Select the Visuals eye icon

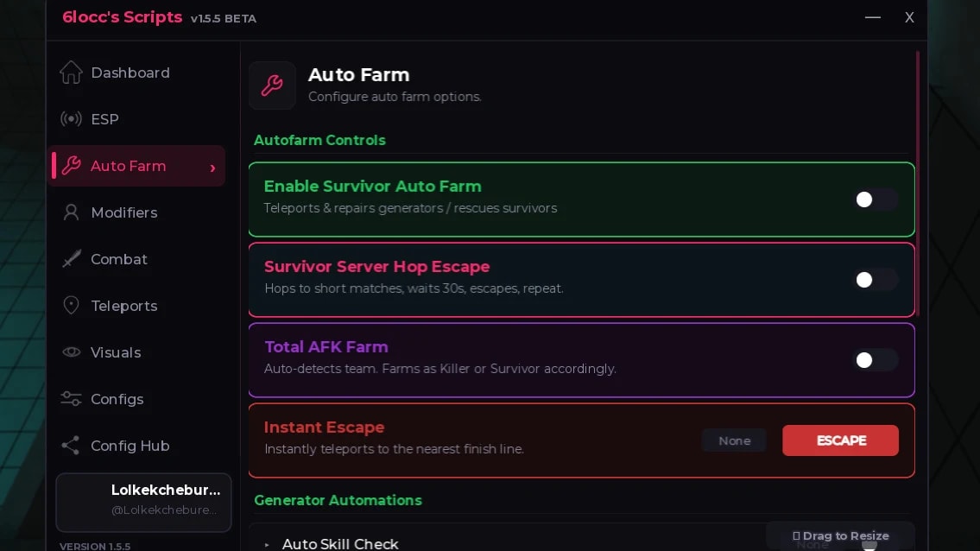point(72,352)
